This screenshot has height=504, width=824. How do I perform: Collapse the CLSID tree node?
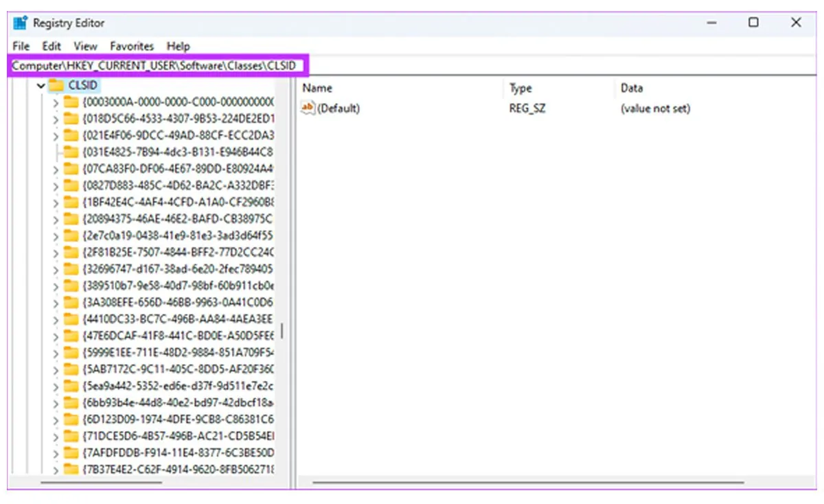[41, 86]
